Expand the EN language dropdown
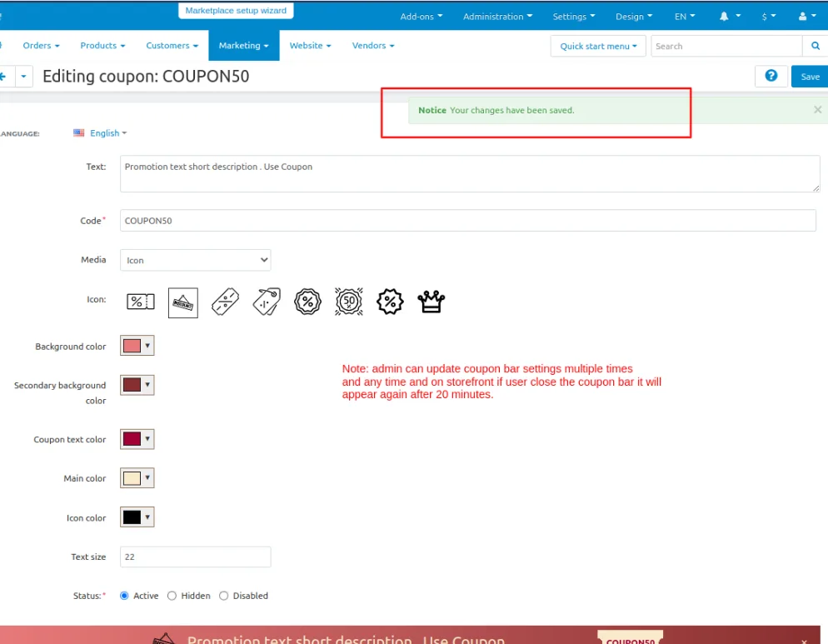The width and height of the screenshot is (828, 644). 685,17
